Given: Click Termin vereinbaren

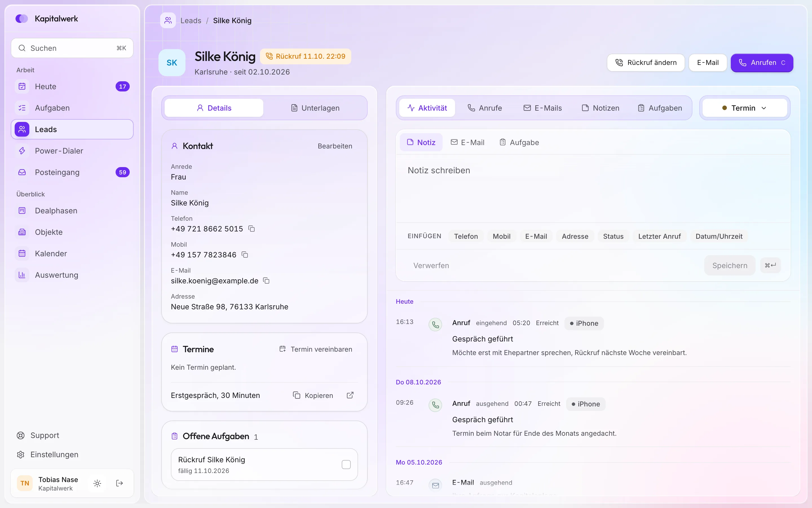Looking at the screenshot, I should [x=316, y=349].
